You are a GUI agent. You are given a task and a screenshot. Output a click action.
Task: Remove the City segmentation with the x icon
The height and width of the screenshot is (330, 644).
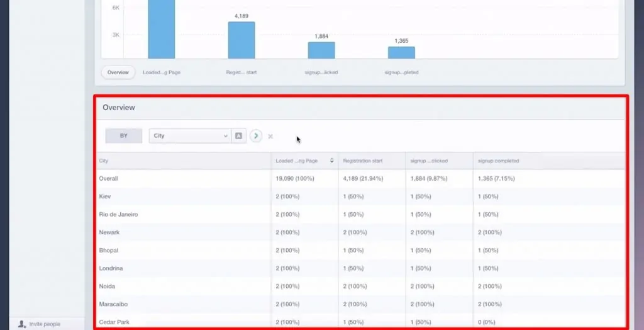270,136
